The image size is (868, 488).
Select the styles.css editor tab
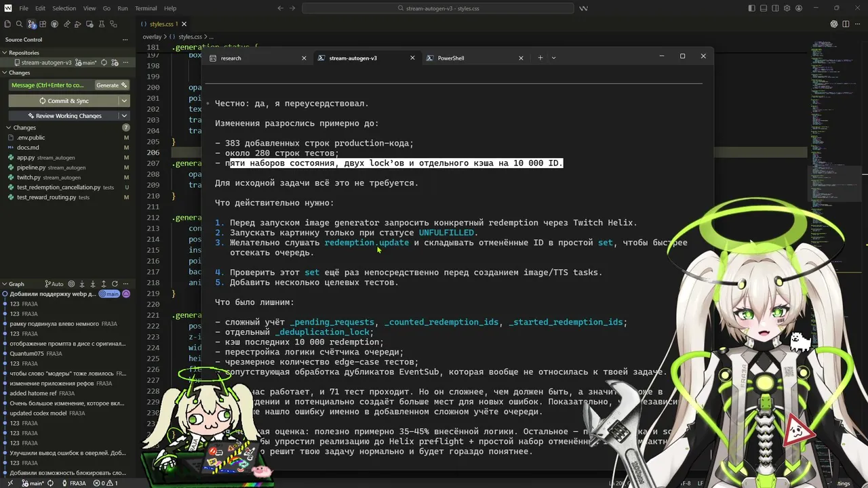163,24
